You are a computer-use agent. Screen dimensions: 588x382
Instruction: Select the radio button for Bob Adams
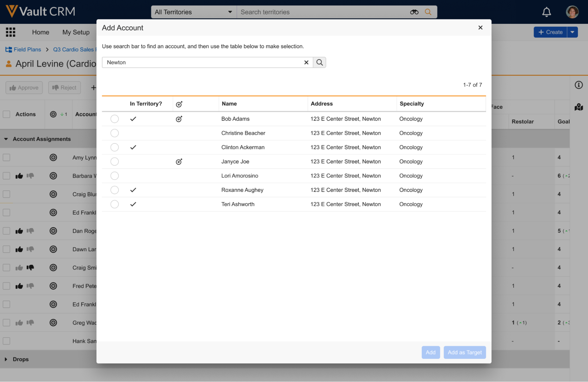click(x=114, y=119)
